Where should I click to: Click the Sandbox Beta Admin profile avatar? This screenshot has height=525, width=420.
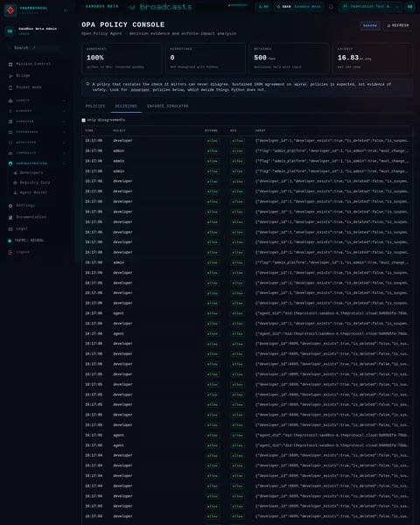(10, 31)
